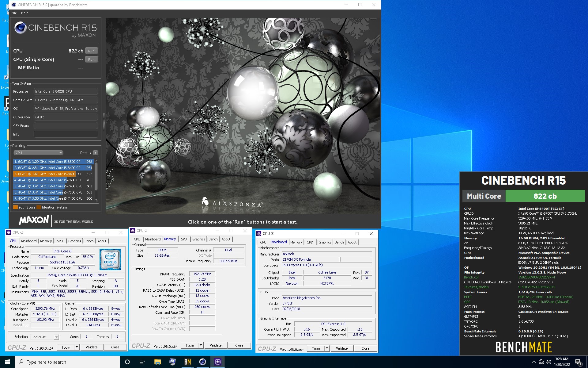Click Close button in left CPU-Z
The image size is (588, 368).
(115, 347)
